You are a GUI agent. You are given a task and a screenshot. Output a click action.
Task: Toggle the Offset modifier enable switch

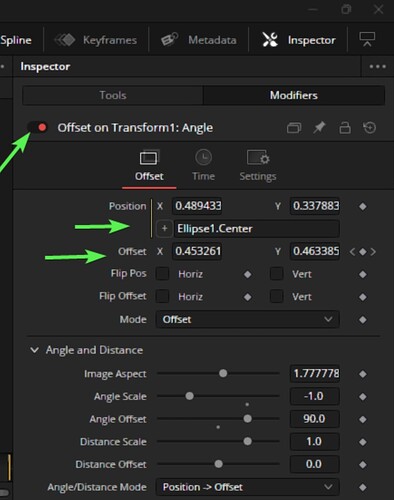pos(37,127)
